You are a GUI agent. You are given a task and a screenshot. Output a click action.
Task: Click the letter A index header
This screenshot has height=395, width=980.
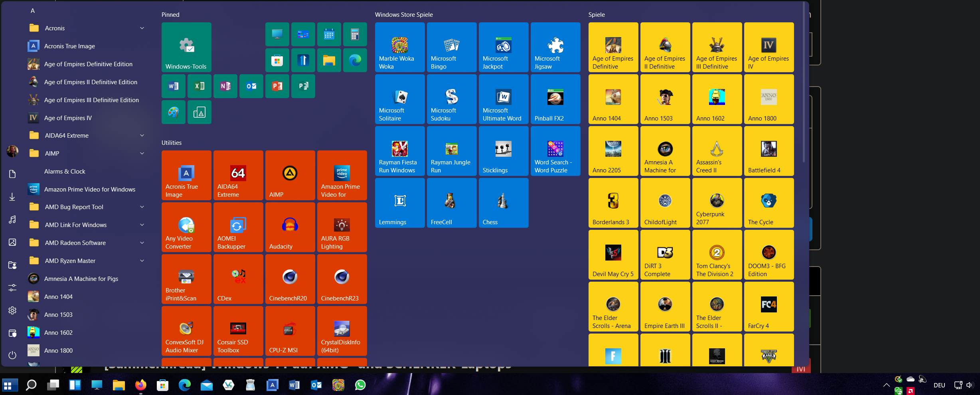click(33, 11)
